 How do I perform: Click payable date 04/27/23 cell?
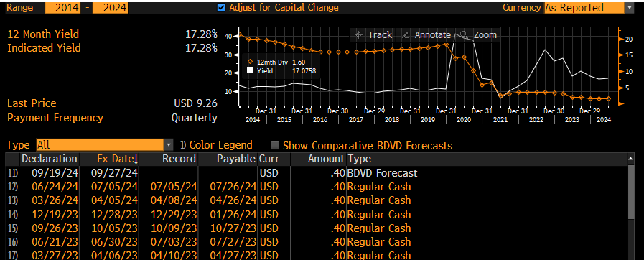coord(233,255)
